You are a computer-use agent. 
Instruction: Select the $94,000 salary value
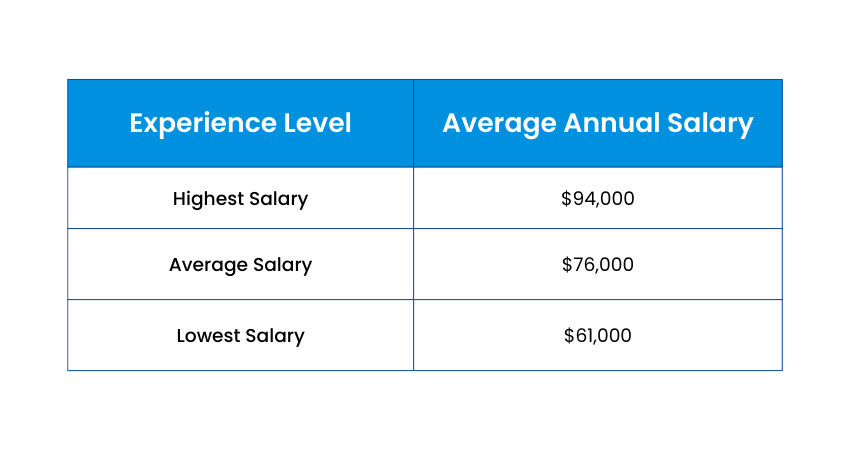(x=598, y=198)
